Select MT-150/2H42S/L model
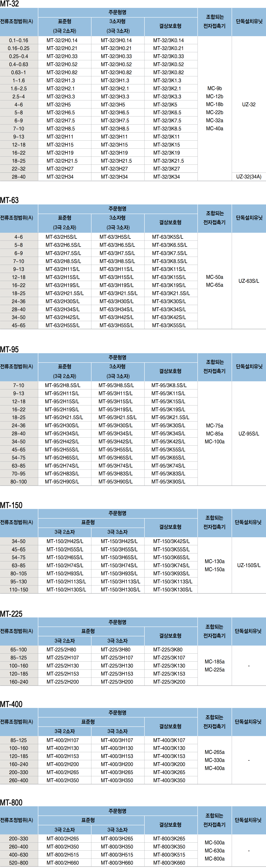 coord(65,542)
